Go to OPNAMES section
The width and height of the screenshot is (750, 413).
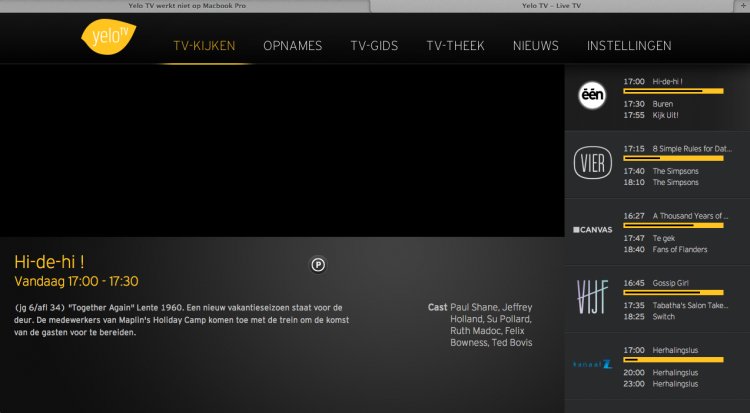[x=293, y=46]
